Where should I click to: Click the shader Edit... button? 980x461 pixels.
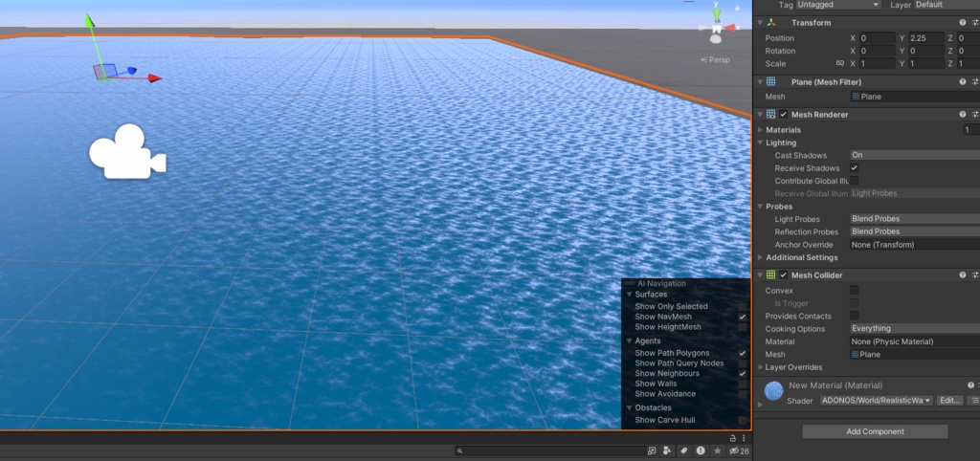tap(949, 401)
